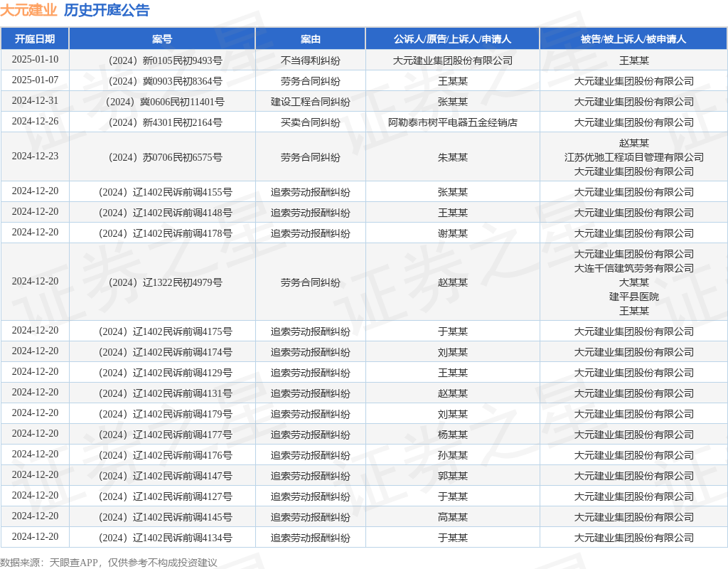Select date cell 2024-12-26
The image size is (728, 569).
tap(36, 121)
